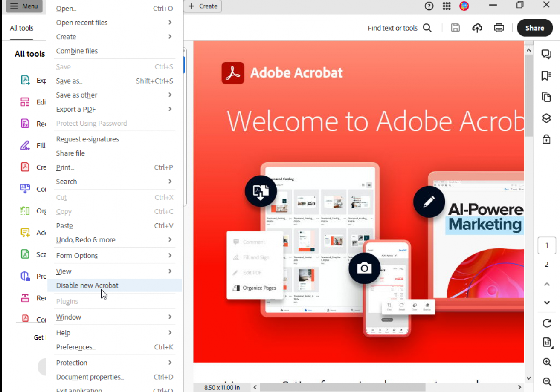This screenshot has width=560, height=392.
Task: Open the apps grid icon
Action: click(447, 6)
